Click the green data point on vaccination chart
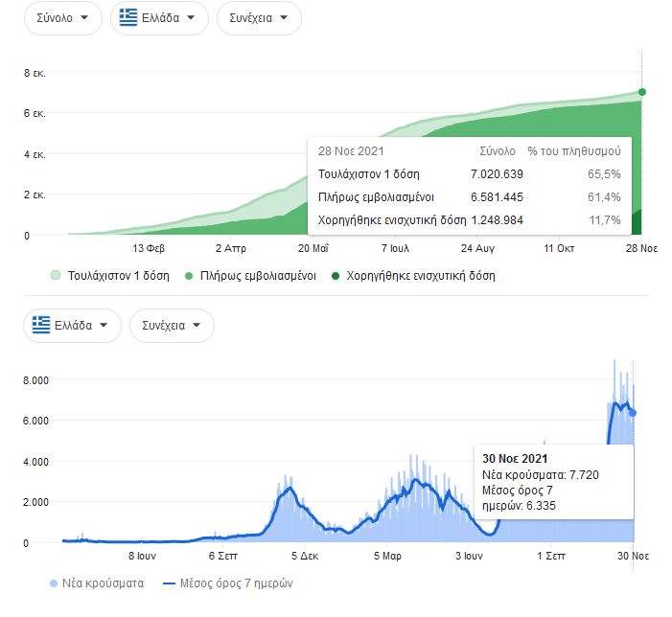Image resolution: width=672 pixels, height=617 pixels. coord(641,92)
